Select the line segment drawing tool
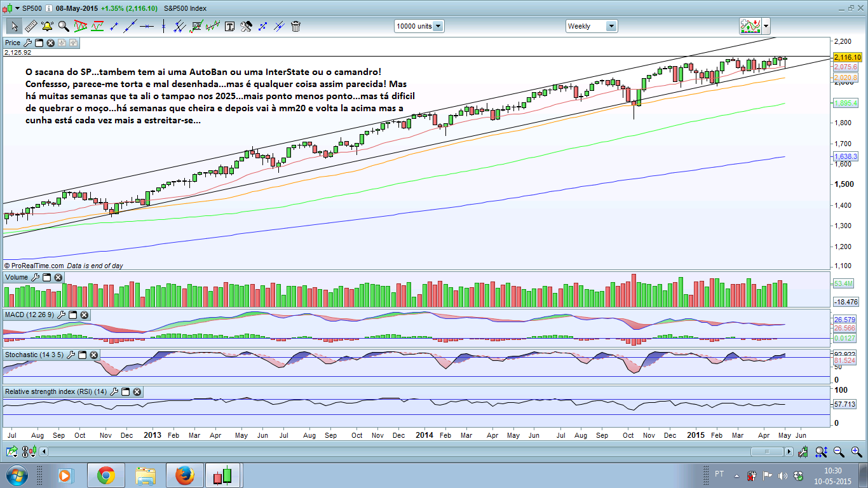 (114, 26)
